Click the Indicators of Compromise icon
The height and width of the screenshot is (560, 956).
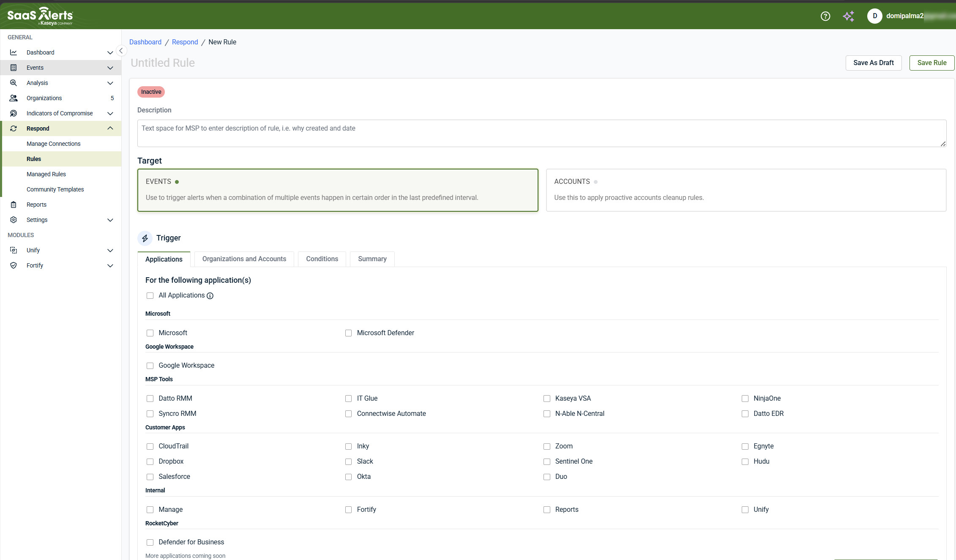click(x=14, y=113)
